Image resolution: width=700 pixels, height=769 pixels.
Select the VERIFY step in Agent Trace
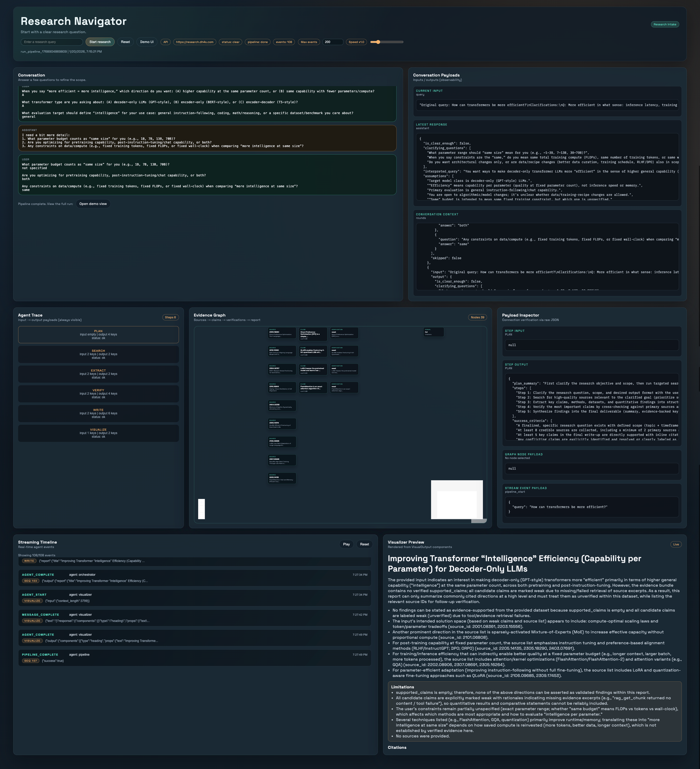tap(98, 394)
